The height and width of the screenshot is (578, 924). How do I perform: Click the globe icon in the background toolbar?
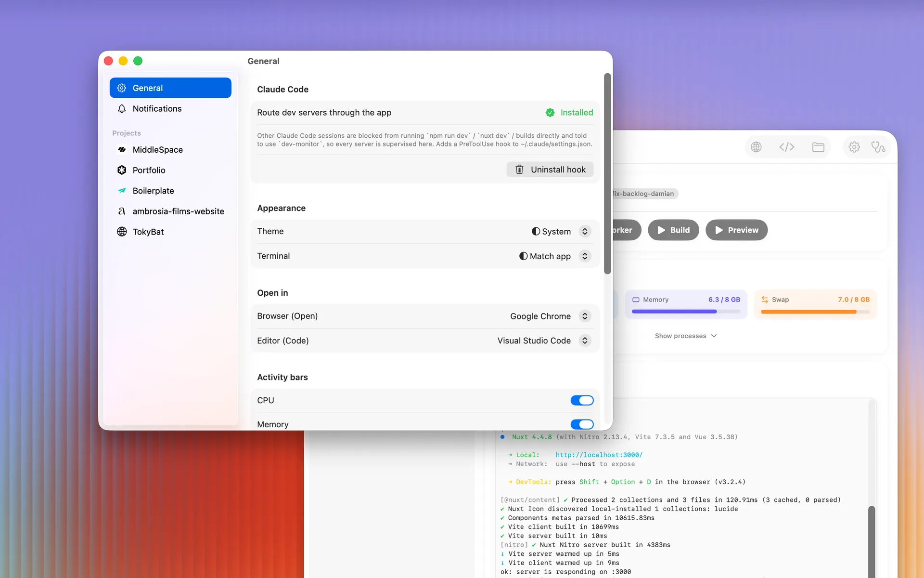coord(756,147)
